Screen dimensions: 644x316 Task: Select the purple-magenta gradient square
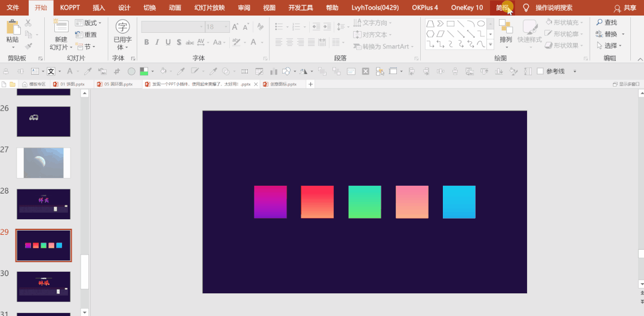[270, 202]
